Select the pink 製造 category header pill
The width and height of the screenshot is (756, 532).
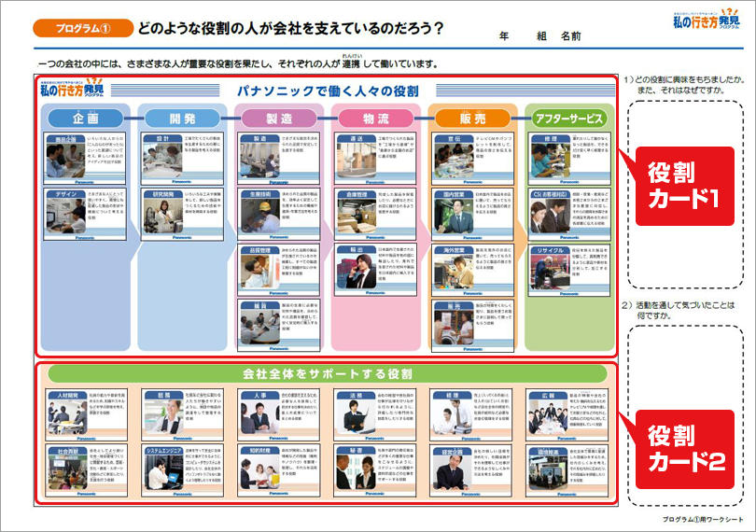279,119
